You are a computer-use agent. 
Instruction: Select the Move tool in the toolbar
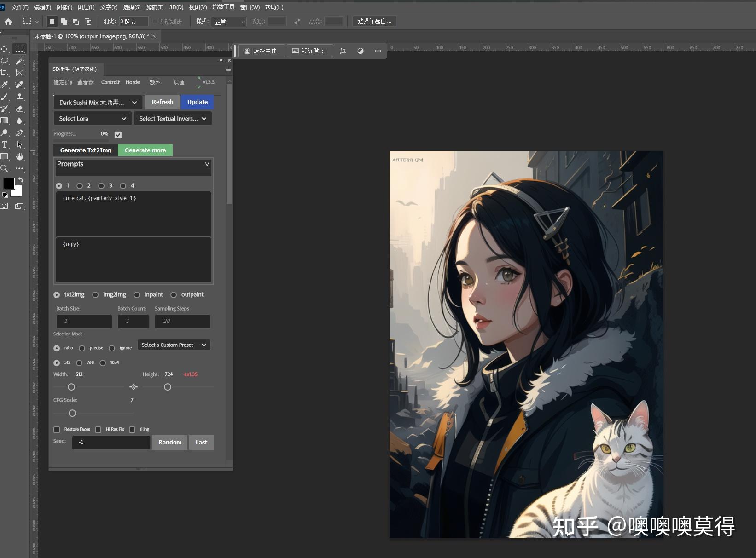click(x=5, y=49)
